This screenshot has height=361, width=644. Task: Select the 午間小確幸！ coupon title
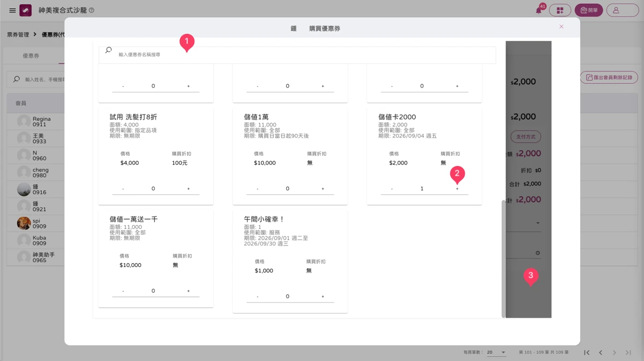(x=264, y=219)
